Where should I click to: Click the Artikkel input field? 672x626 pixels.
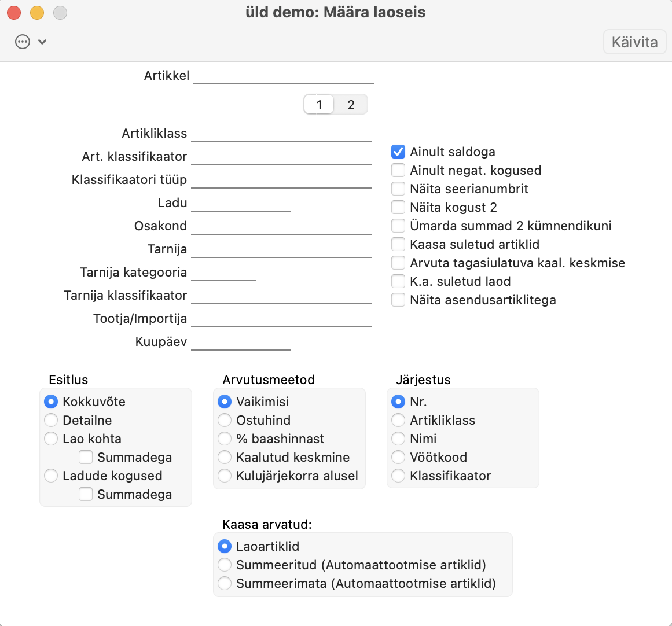tap(283, 76)
